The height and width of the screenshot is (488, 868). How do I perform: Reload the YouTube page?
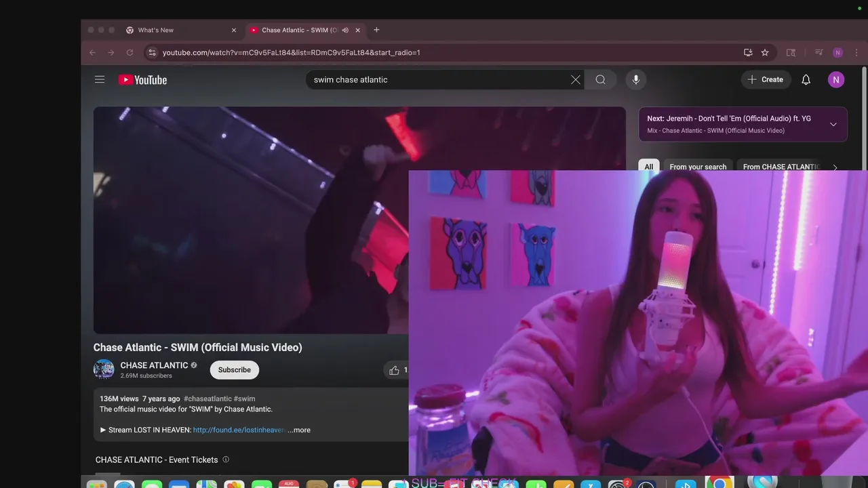pyautogui.click(x=130, y=52)
